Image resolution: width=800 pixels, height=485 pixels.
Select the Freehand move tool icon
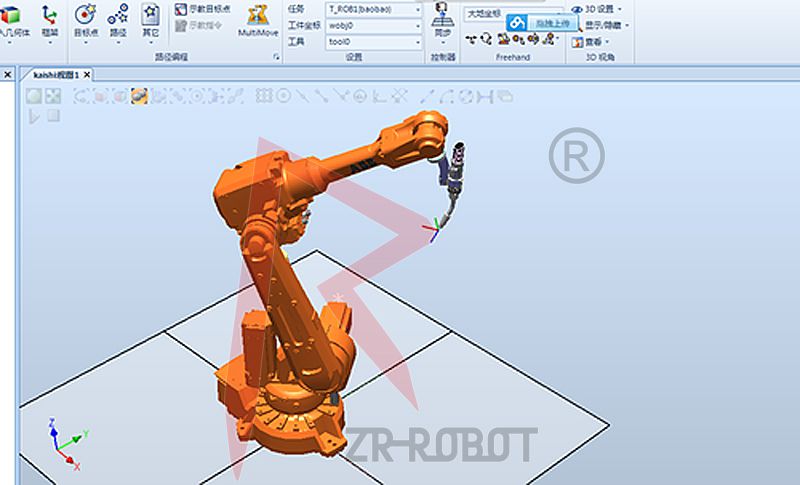click(472, 39)
